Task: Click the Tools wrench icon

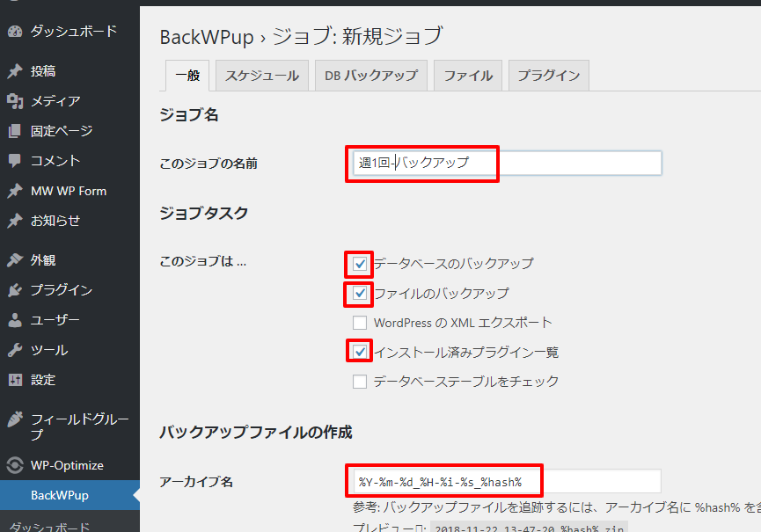Action: coord(15,350)
